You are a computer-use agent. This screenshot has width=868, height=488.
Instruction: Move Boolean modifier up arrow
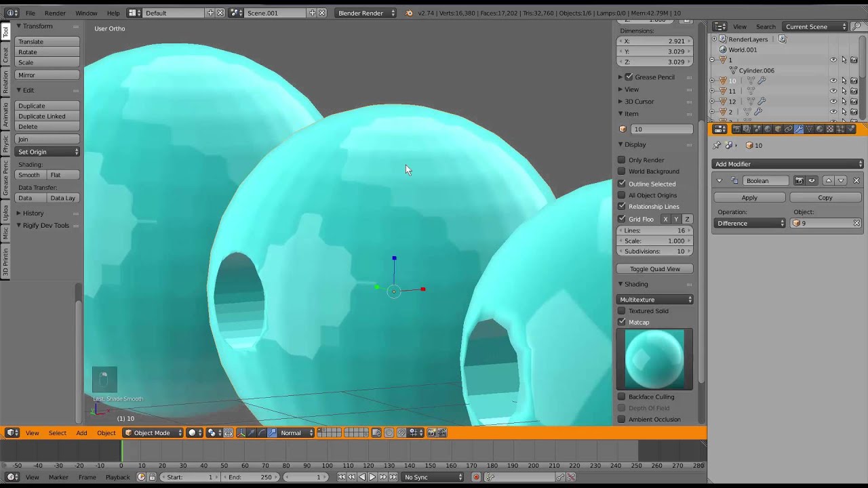pyautogui.click(x=828, y=180)
